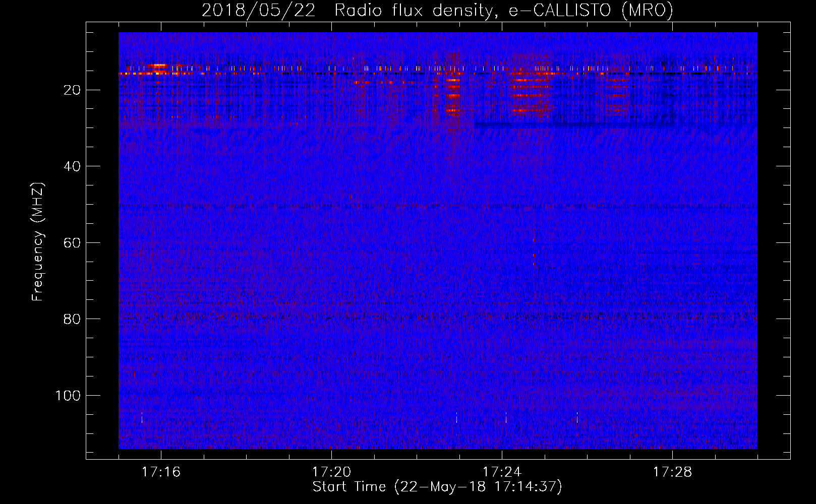Click the "17:24" time tick label
Image resolution: width=816 pixels, height=504 pixels.
click(502, 472)
